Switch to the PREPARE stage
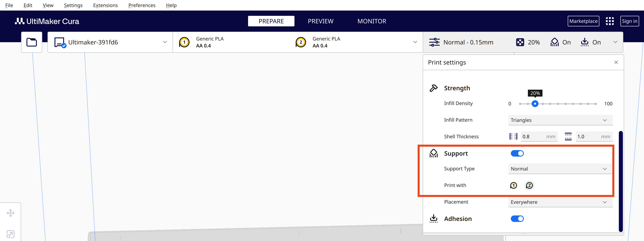Screen dimensions: 644x241 [271, 21]
